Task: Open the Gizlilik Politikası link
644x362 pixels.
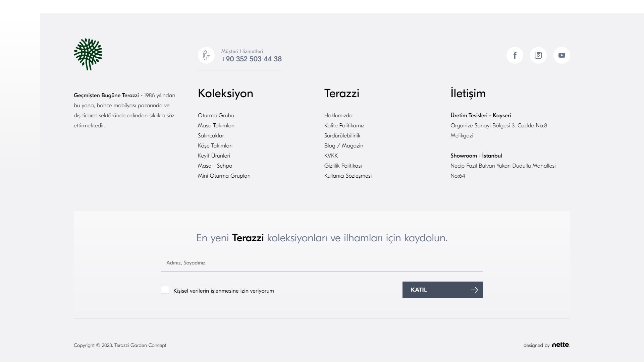Action: [x=343, y=166]
